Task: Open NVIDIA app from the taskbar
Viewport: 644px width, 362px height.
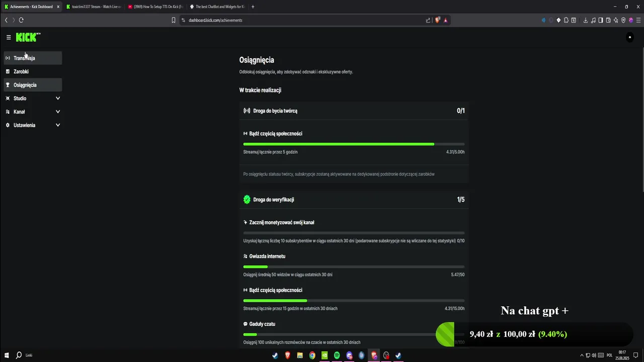Action: click(x=325, y=355)
